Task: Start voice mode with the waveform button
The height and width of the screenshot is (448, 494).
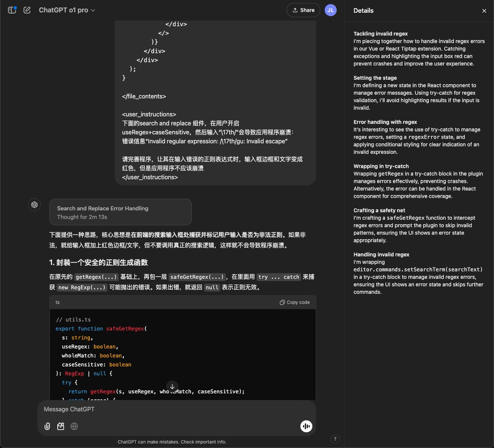Action: pyautogui.click(x=306, y=426)
